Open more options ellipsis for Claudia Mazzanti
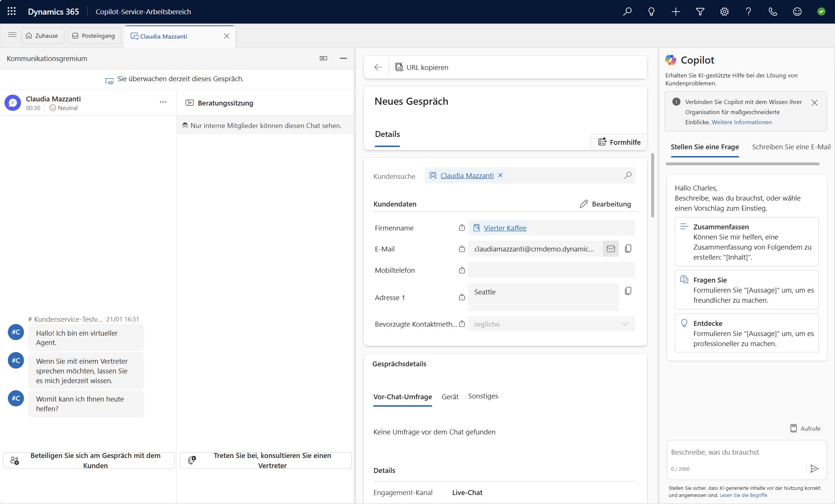Screen dimensions: 835x504 click(x=163, y=102)
